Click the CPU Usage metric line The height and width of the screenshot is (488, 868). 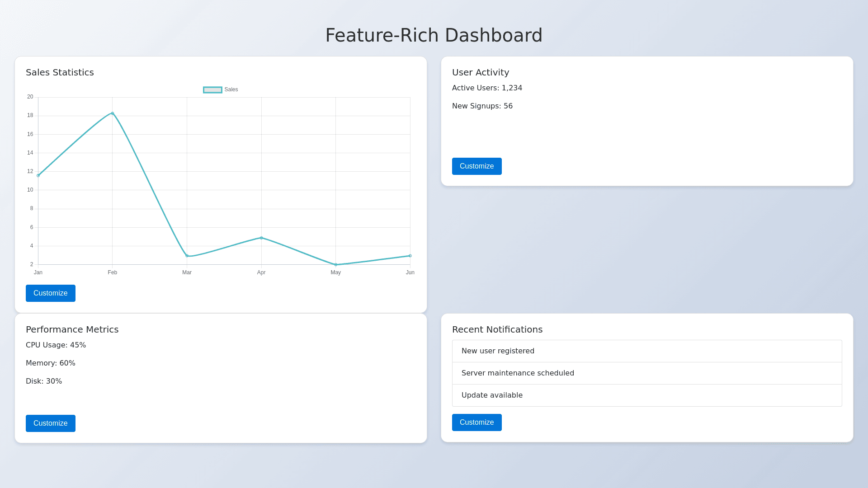(56, 345)
